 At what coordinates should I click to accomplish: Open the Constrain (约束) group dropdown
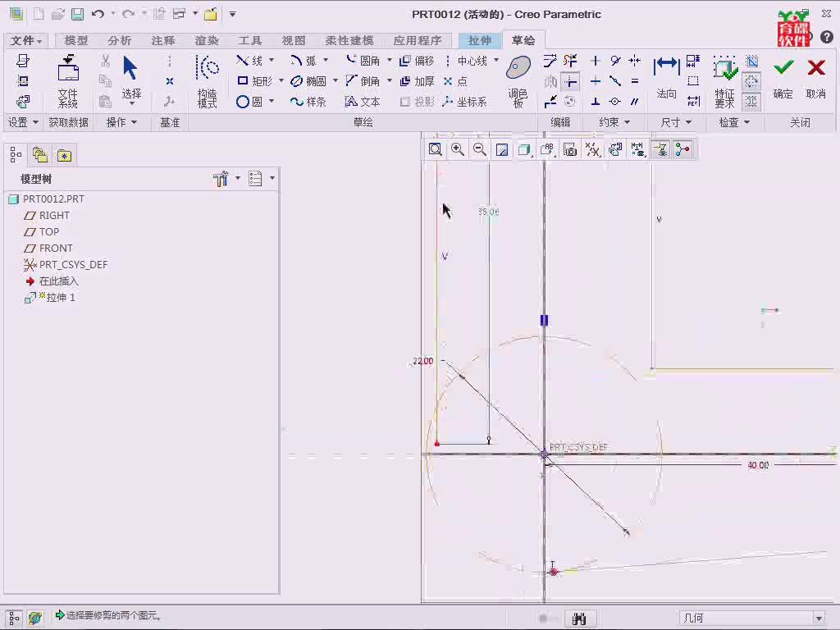coord(614,122)
